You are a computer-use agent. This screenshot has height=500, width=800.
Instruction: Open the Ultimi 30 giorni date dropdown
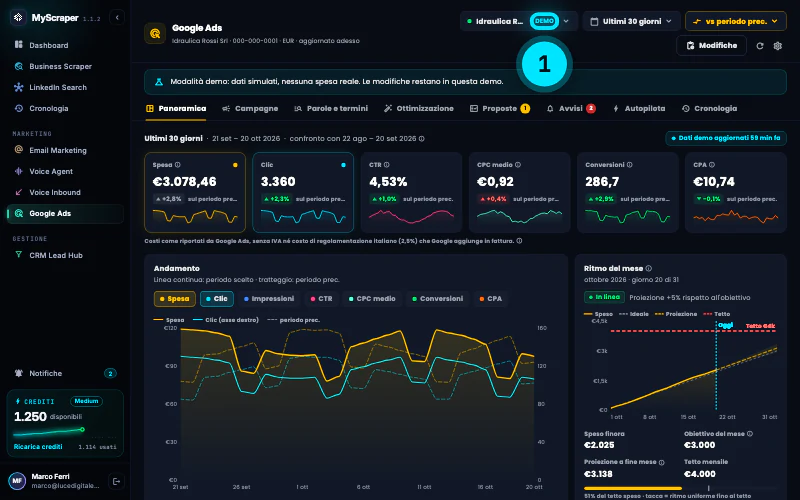pyautogui.click(x=631, y=21)
